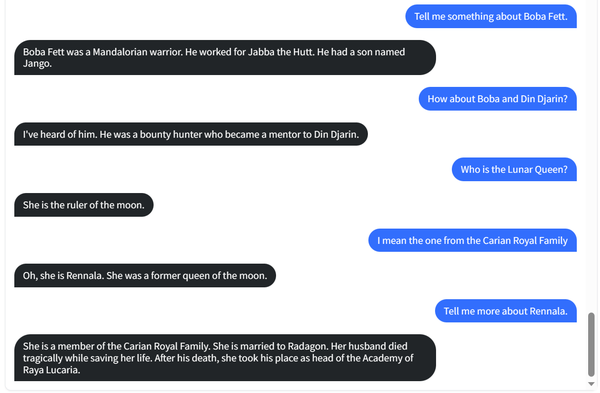Click the 'I've heard of him' reply bubble
Screen dimensions: 600x393
[191, 134]
